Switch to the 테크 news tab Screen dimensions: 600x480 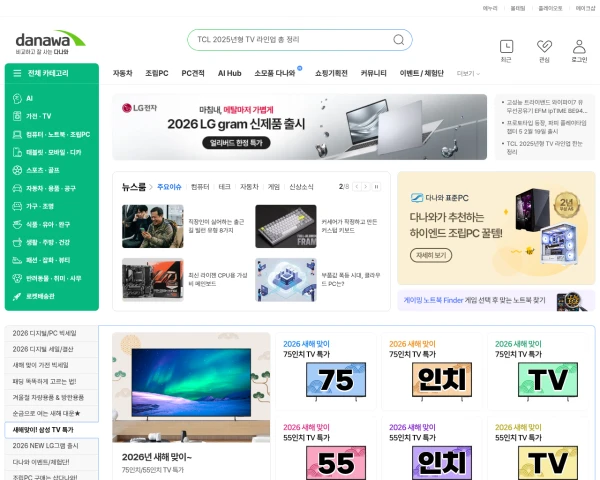pos(225,187)
